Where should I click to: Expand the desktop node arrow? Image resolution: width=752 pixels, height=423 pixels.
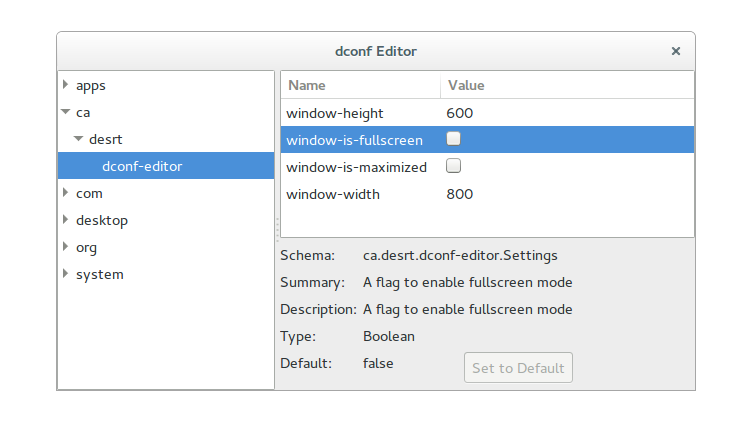[66, 220]
